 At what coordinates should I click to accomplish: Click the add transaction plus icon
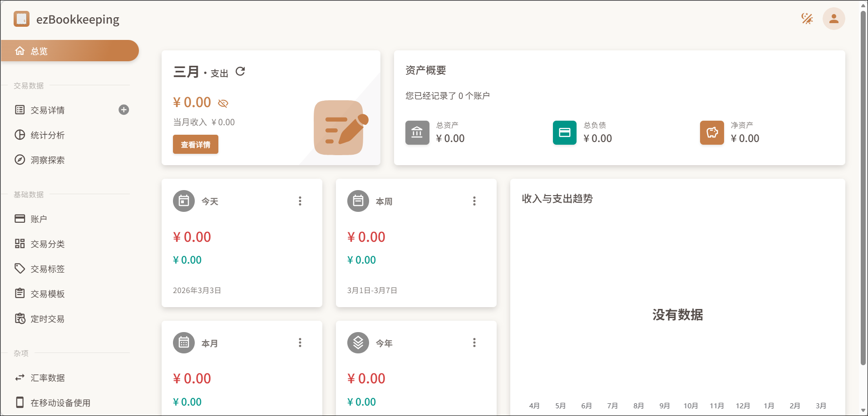(123, 110)
